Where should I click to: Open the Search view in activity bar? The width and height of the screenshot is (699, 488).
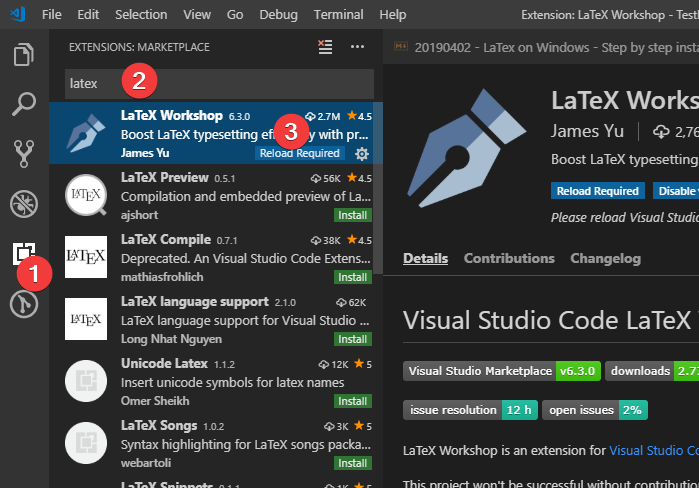pyautogui.click(x=24, y=104)
